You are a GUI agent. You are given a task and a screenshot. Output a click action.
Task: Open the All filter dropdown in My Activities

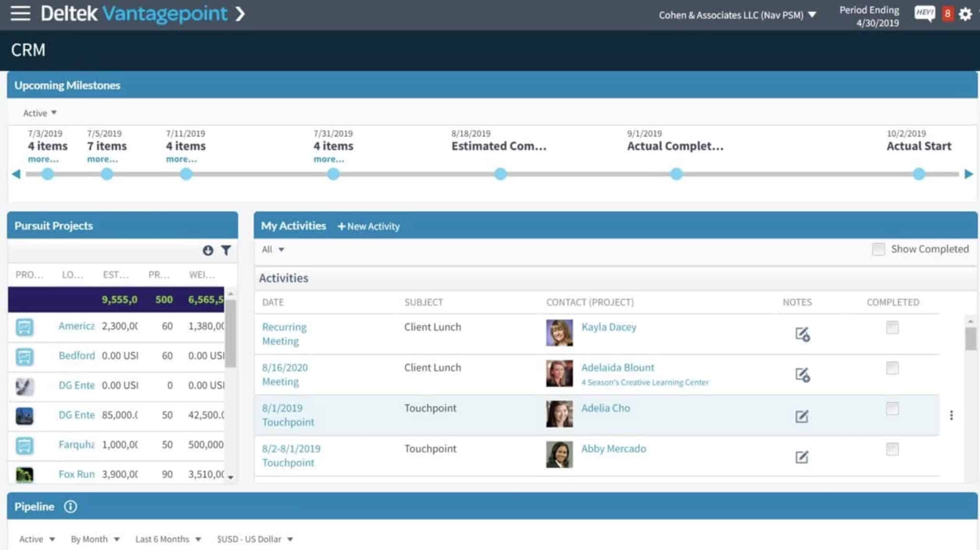tap(273, 249)
